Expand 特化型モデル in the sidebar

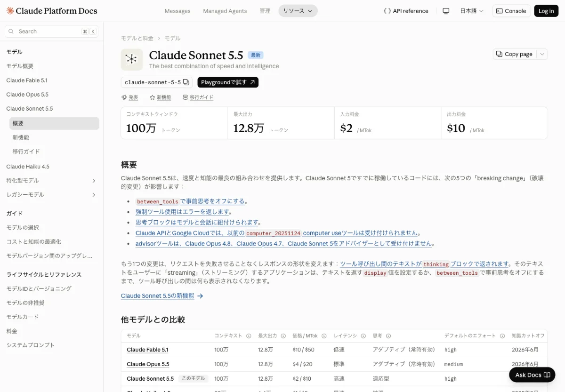click(x=94, y=181)
